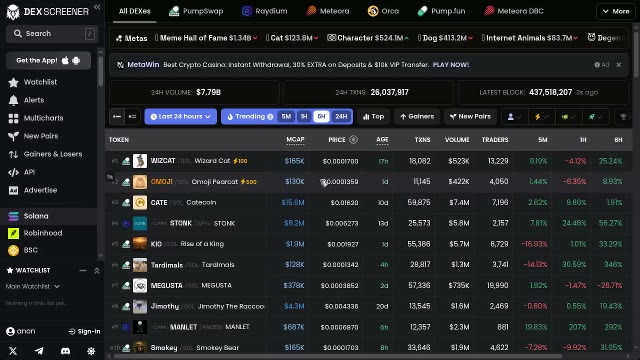This screenshot has height=360, width=640.
Task: Click the Get the App button
Action: tap(49, 61)
